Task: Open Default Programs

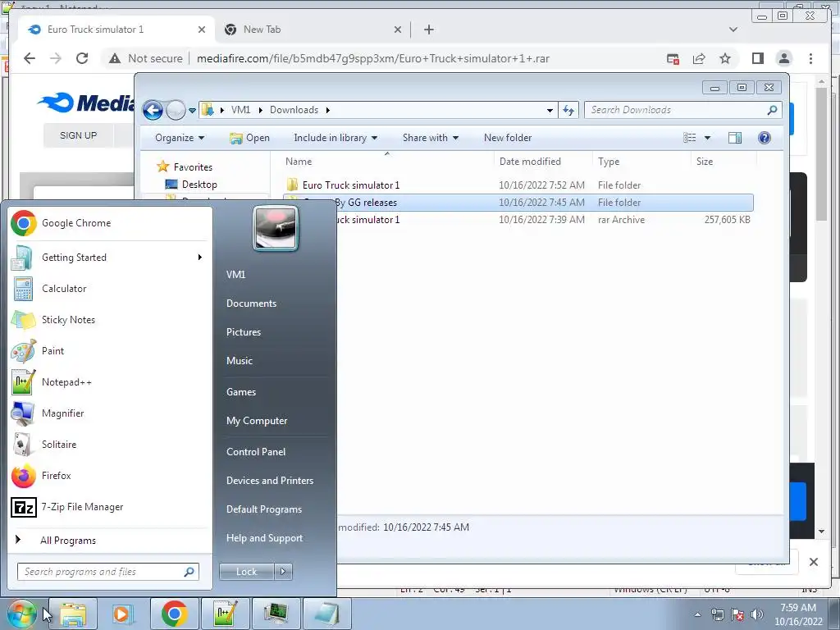Action: [263, 509]
